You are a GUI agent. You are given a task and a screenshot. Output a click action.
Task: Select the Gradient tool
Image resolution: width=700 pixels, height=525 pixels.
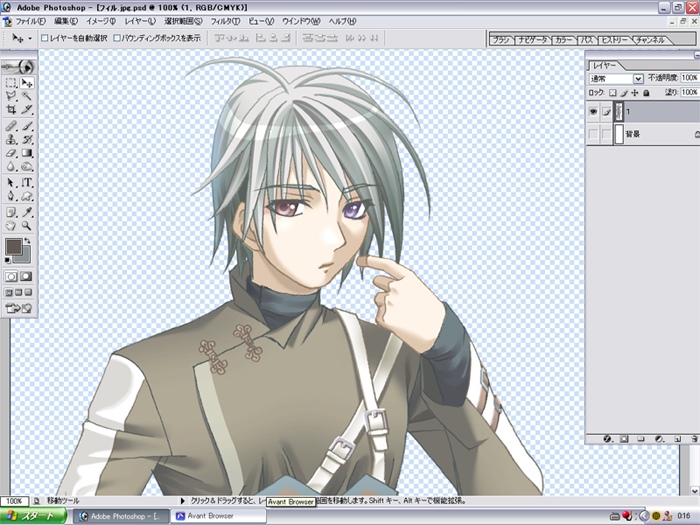(27, 153)
